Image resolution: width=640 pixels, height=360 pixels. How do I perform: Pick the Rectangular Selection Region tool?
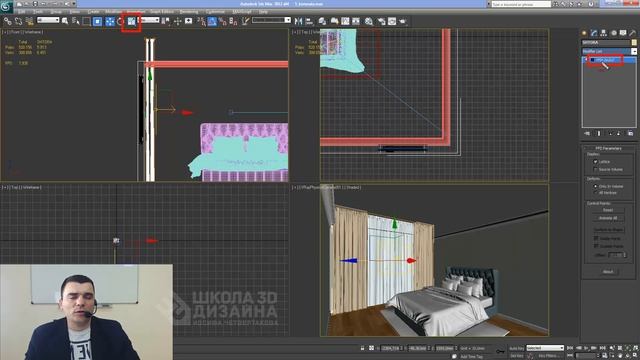pyautogui.click(x=86, y=21)
